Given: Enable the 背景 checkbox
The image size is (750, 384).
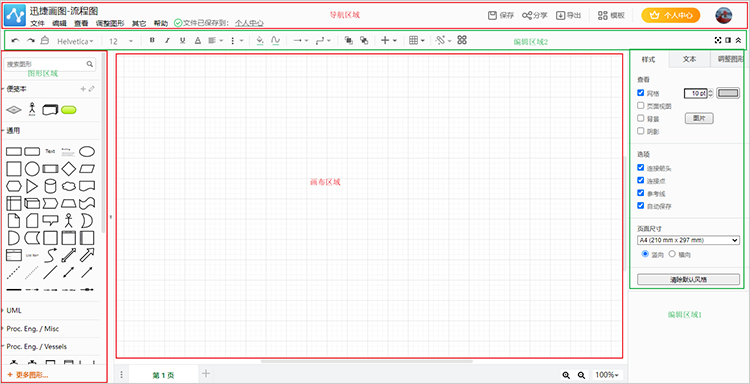Looking at the screenshot, I should tap(640, 118).
